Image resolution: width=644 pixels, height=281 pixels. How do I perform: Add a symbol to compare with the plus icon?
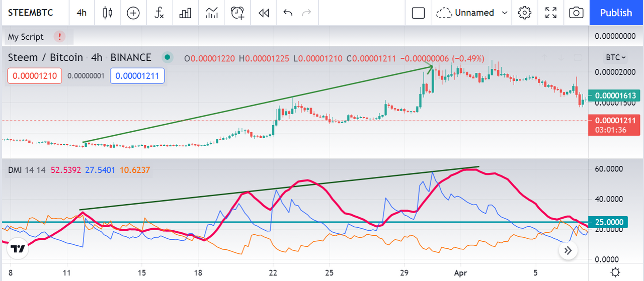[133, 13]
